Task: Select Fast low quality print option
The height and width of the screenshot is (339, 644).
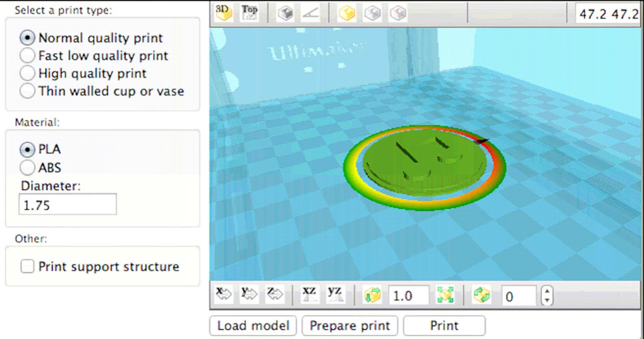Action: 28,56
